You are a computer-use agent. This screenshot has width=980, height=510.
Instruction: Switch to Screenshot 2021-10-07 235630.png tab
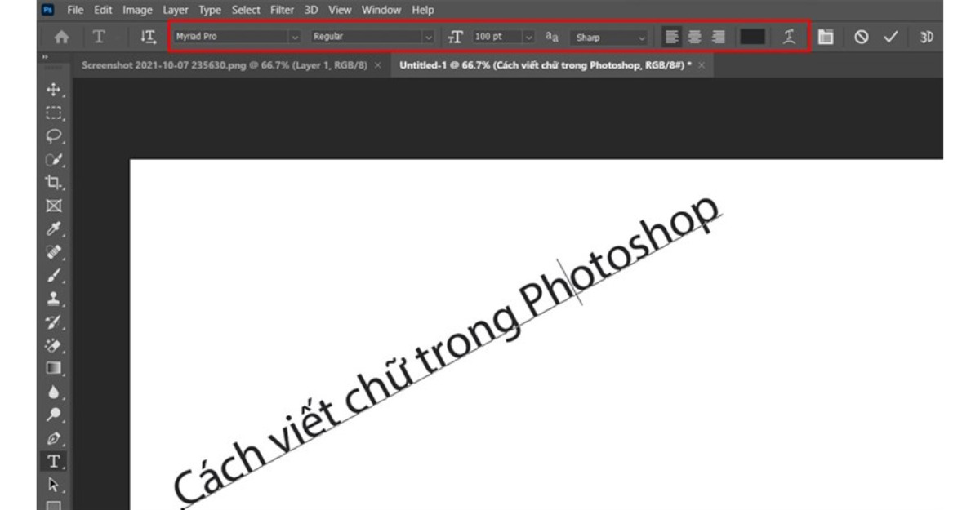pos(225,64)
